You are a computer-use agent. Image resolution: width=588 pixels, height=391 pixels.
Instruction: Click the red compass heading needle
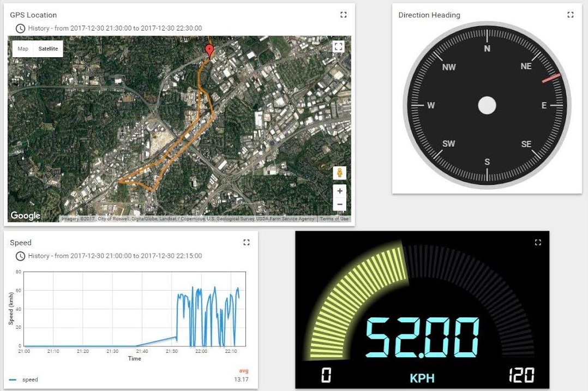(551, 78)
